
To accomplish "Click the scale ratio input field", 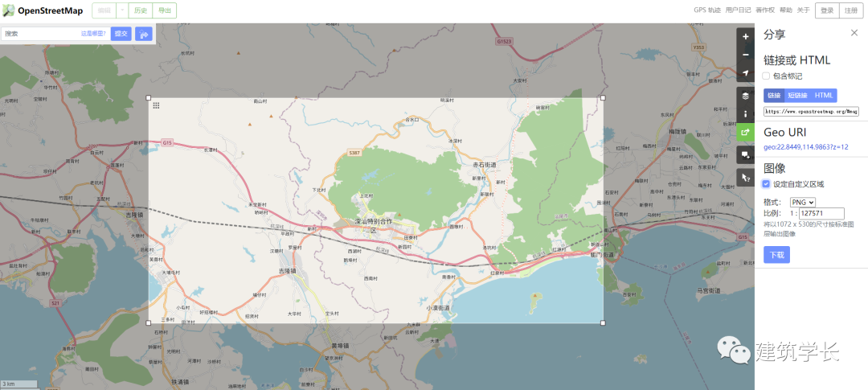I will [821, 213].
